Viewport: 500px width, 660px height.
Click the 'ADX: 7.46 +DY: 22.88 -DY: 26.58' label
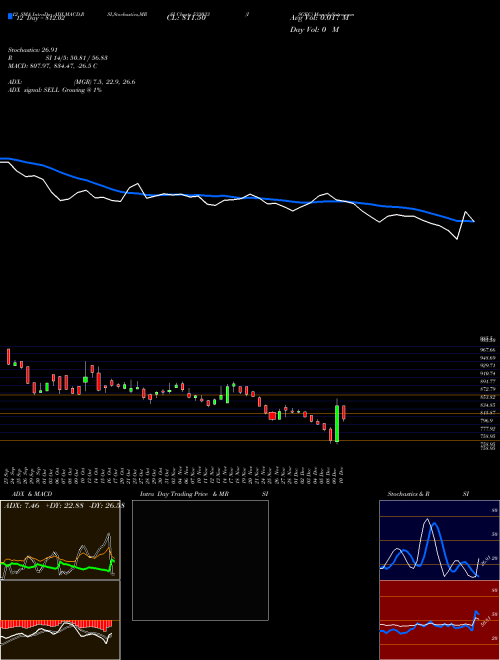pos(64,506)
